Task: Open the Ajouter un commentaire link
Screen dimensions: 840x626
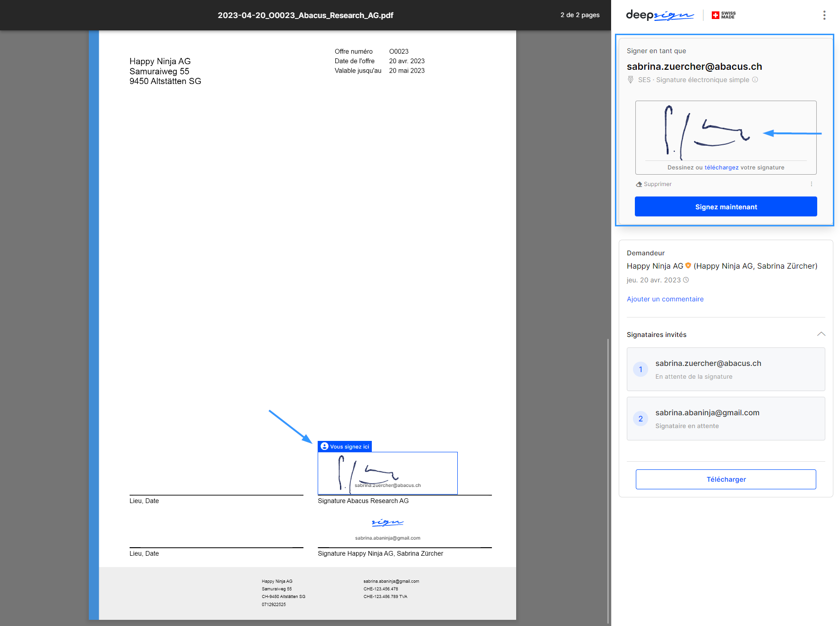Action: pyautogui.click(x=665, y=299)
